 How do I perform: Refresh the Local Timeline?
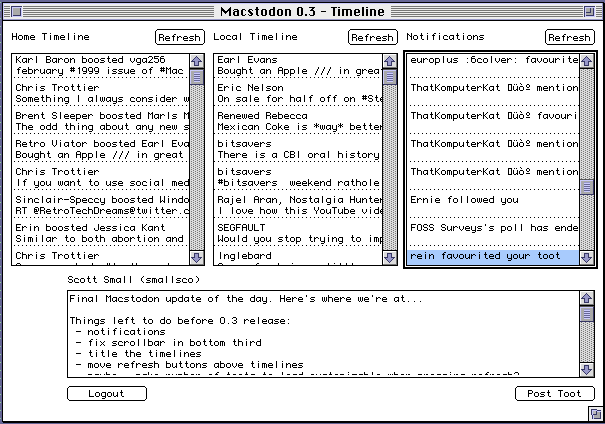point(372,37)
